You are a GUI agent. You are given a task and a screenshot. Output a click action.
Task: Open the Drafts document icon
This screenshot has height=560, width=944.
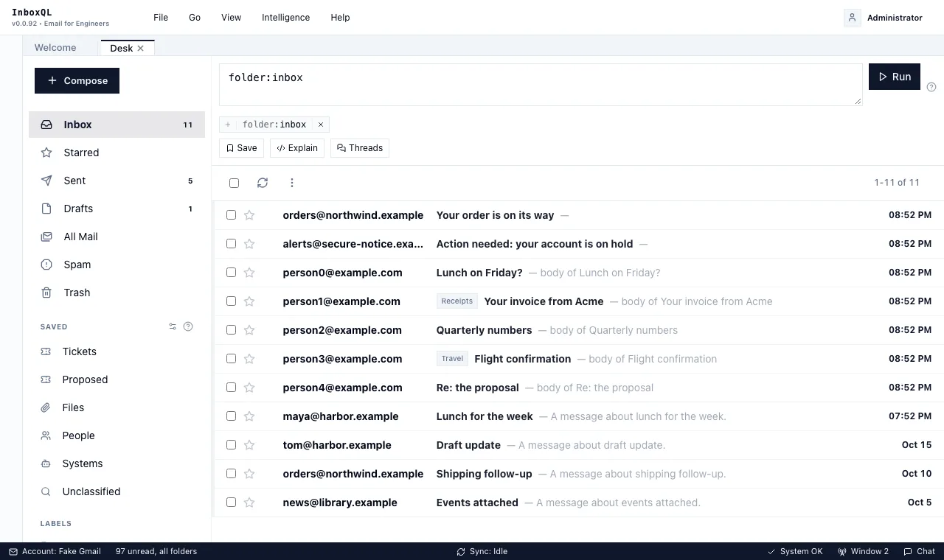[x=46, y=209]
